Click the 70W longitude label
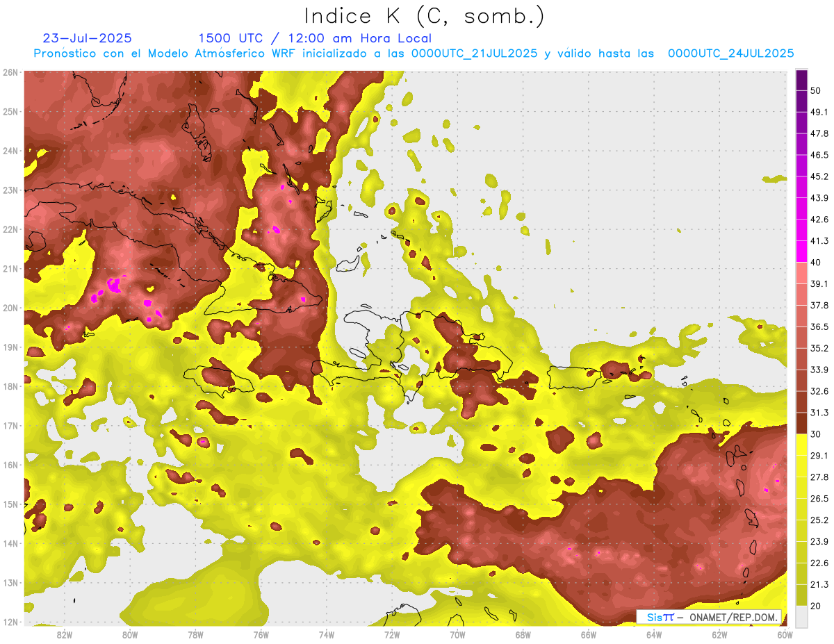Viewport: 834px width, 644px height. [457, 634]
